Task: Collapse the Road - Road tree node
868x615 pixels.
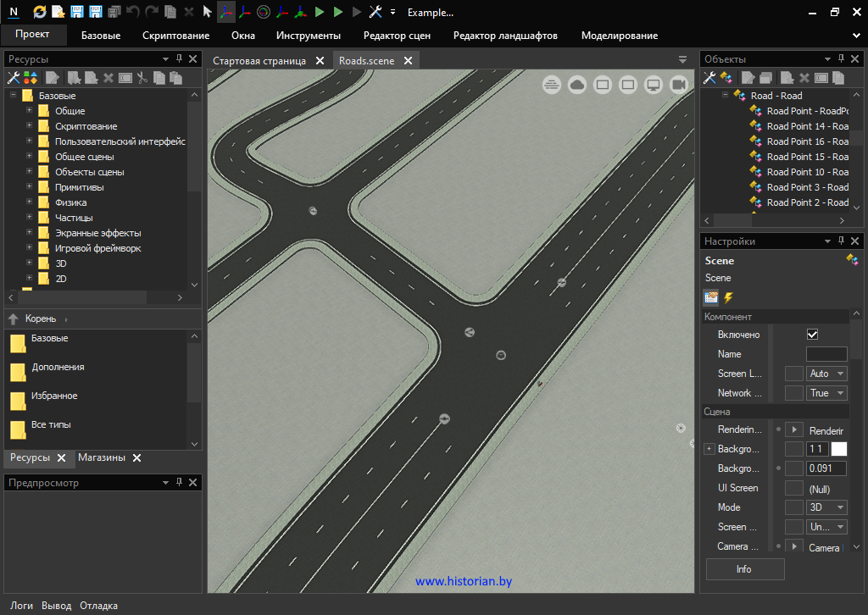Action: [726, 96]
